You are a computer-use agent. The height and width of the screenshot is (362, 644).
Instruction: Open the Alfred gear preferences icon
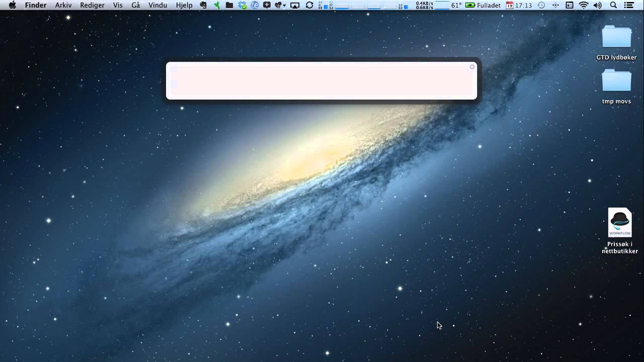pyautogui.click(x=472, y=67)
